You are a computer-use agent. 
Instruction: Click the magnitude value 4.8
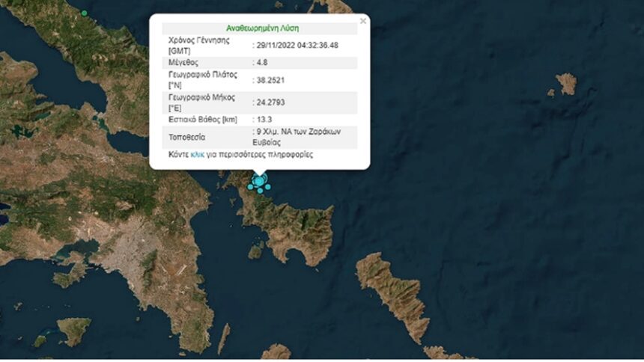pos(264,63)
